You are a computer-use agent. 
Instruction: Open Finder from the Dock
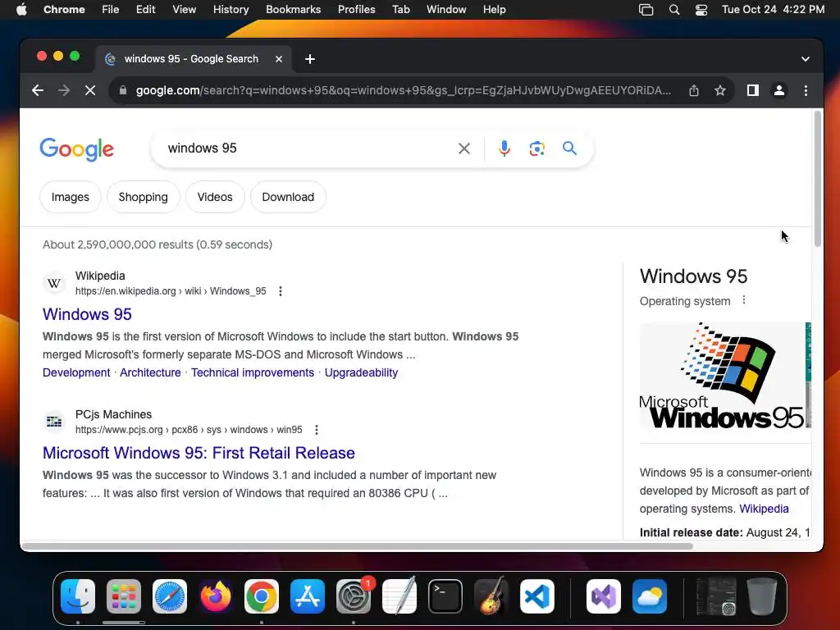tap(78, 596)
